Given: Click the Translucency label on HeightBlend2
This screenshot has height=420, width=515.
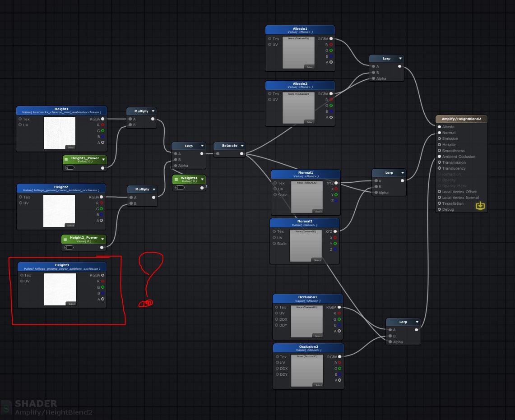Looking at the screenshot, I should 454,168.
